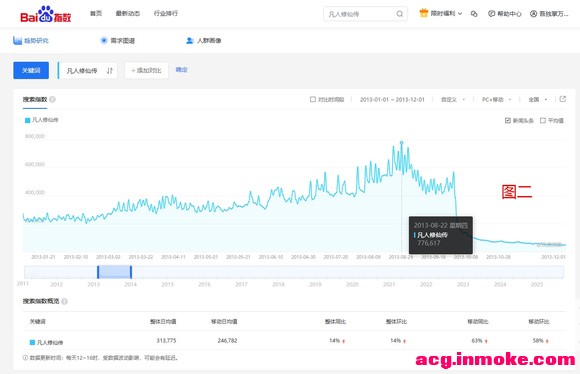Click the swap arrows icon beside keyword
This screenshot has width=580, height=374.
tap(110, 71)
